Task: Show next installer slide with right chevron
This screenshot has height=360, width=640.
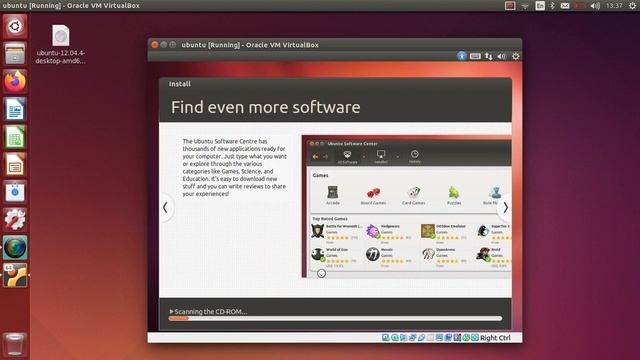Action: point(505,207)
